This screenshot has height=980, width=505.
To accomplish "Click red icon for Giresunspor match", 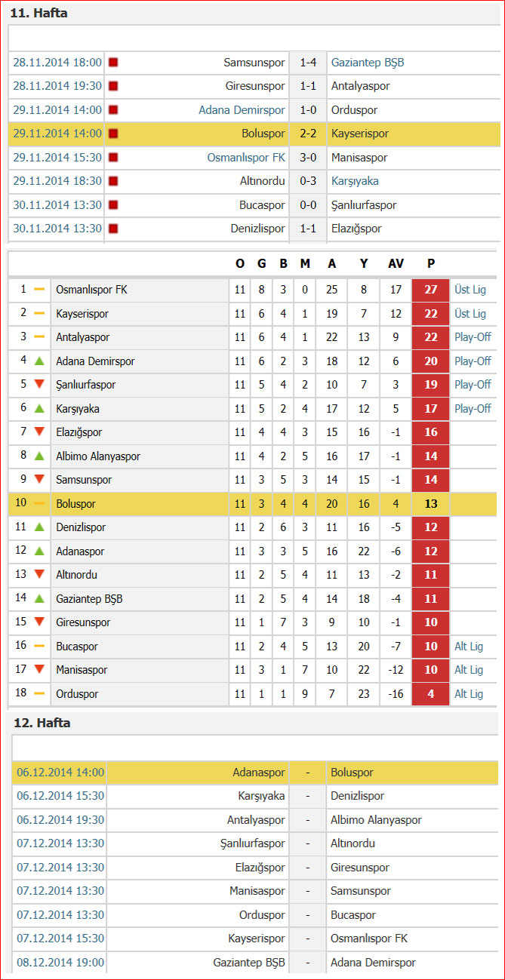I will click(113, 86).
